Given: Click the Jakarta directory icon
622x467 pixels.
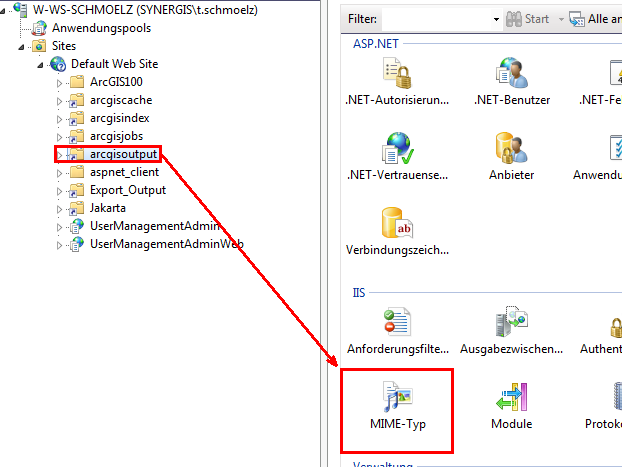Looking at the screenshot, I should click(76, 208).
